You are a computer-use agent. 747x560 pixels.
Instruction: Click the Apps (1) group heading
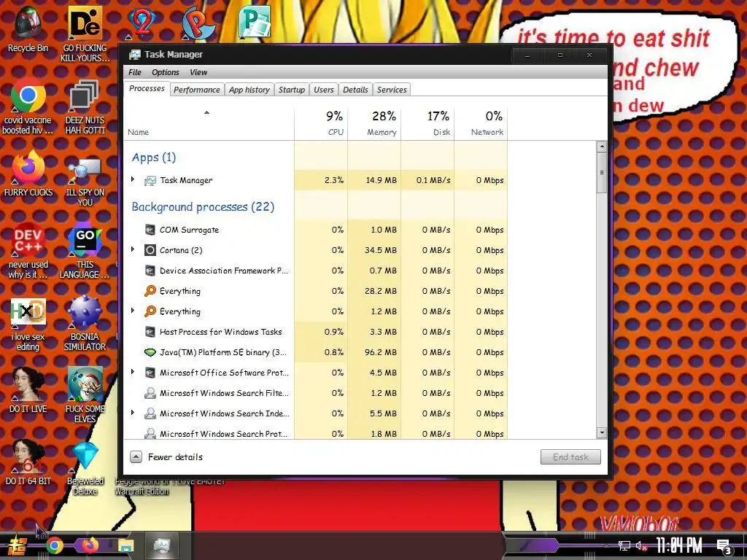click(154, 157)
